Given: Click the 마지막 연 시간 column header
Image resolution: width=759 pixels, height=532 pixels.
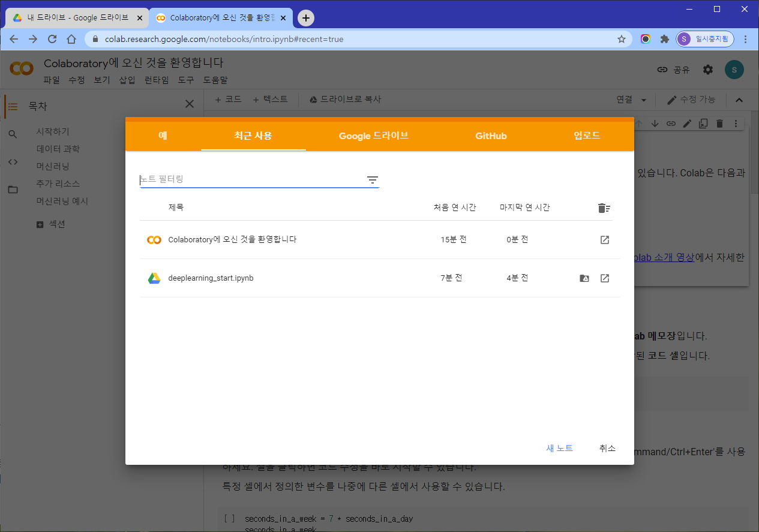Looking at the screenshot, I should point(525,208).
